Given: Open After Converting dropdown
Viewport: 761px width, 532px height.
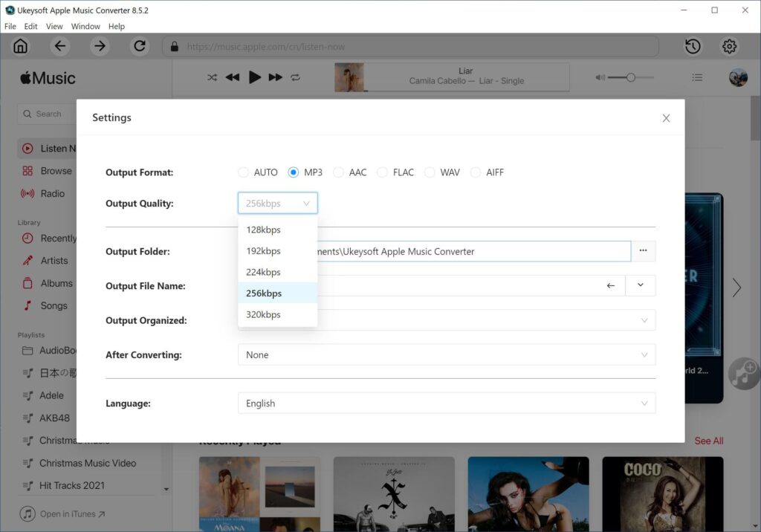Looking at the screenshot, I should coord(447,355).
